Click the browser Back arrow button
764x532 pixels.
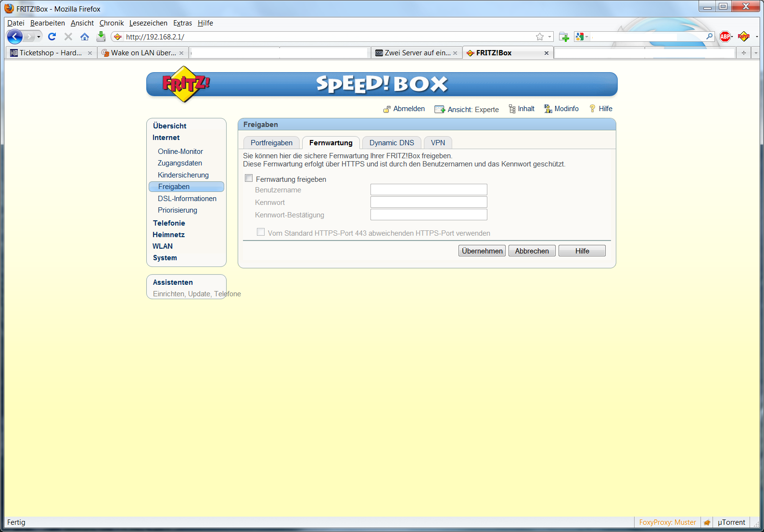tap(15, 37)
